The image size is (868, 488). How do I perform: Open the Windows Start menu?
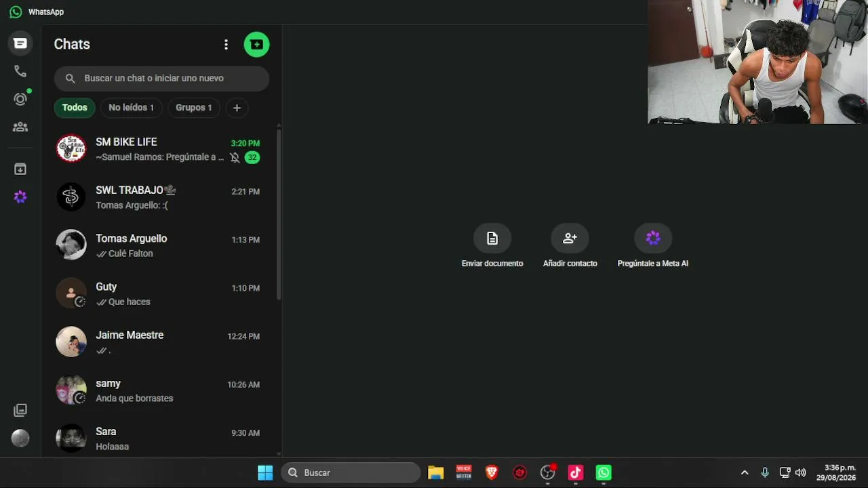[265, 472]
